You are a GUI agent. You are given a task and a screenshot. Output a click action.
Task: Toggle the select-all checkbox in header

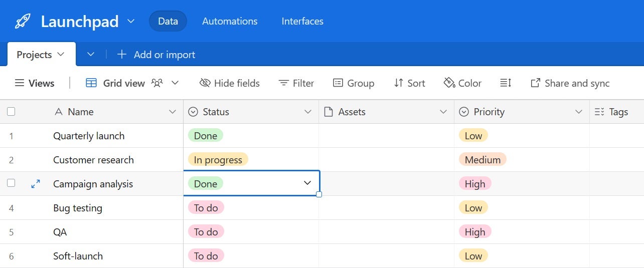pyautogui.click(x=11, y=112)
